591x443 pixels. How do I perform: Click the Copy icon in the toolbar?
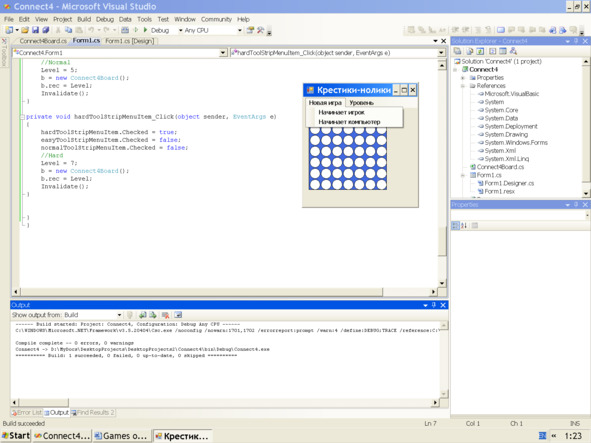68,30
